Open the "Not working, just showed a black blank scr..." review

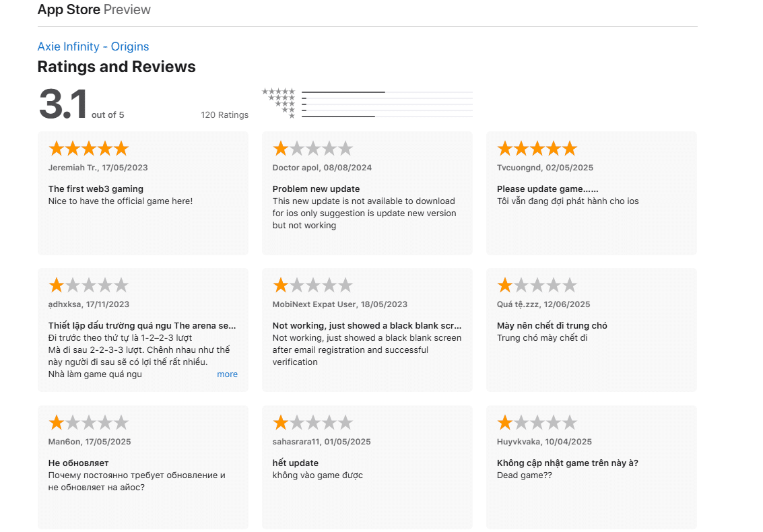click(366, 325)
